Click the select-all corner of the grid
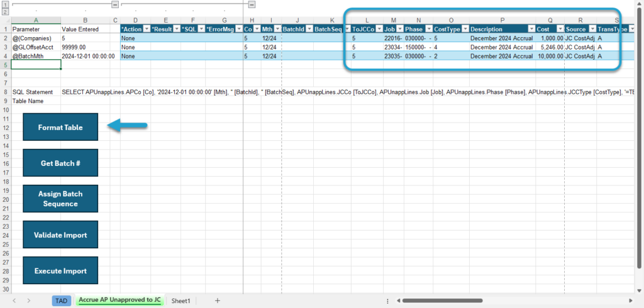 [5, 20]
